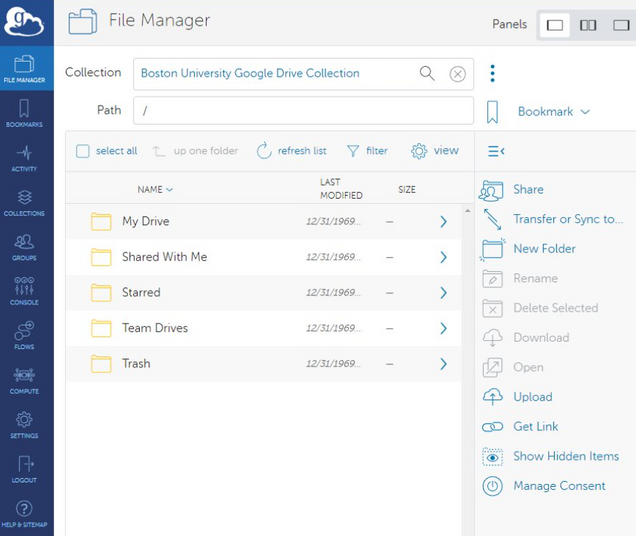Collapse the right-hand actions menu panel

click(x=496, y=151)
